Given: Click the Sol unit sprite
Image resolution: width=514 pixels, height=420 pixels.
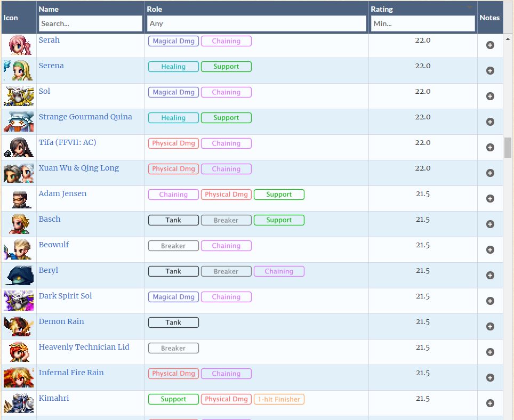Looking at the screenshot, I should pyautogui.click(x=19, y=96).
